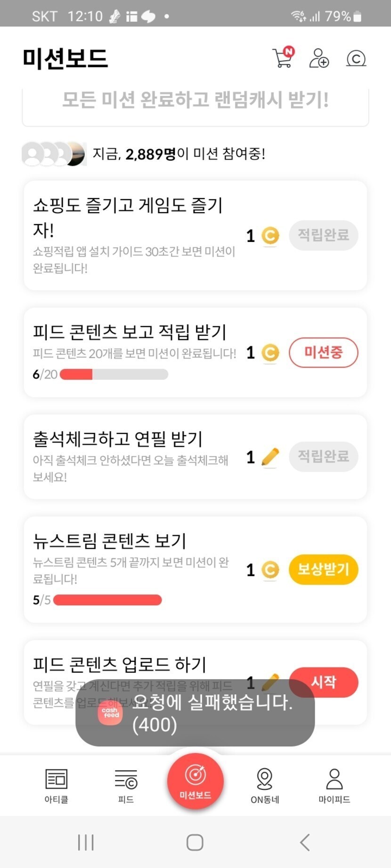Screen dimensions: 391x868
Task: Tap the coin icon in news stream mission
Action: (x=270, y=570)
